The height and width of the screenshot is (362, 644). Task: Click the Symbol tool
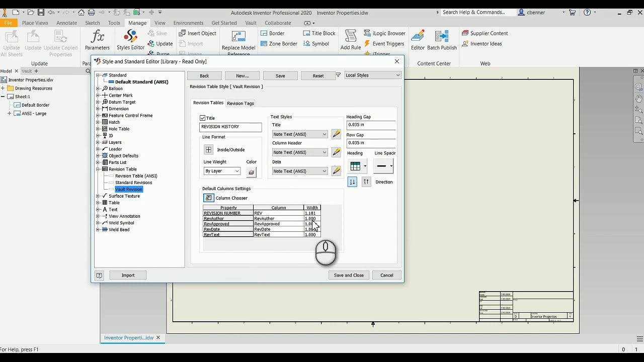pyautogui.click(x=316, y=44)
